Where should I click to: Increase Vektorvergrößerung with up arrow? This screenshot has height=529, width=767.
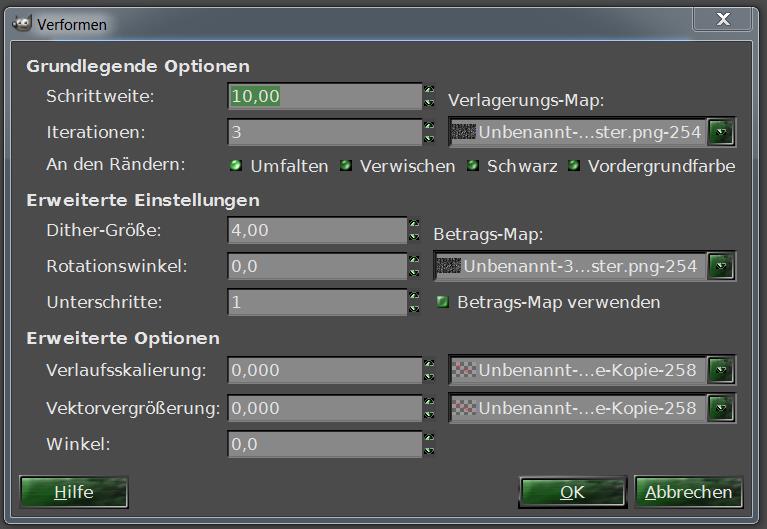pos(429,401)
